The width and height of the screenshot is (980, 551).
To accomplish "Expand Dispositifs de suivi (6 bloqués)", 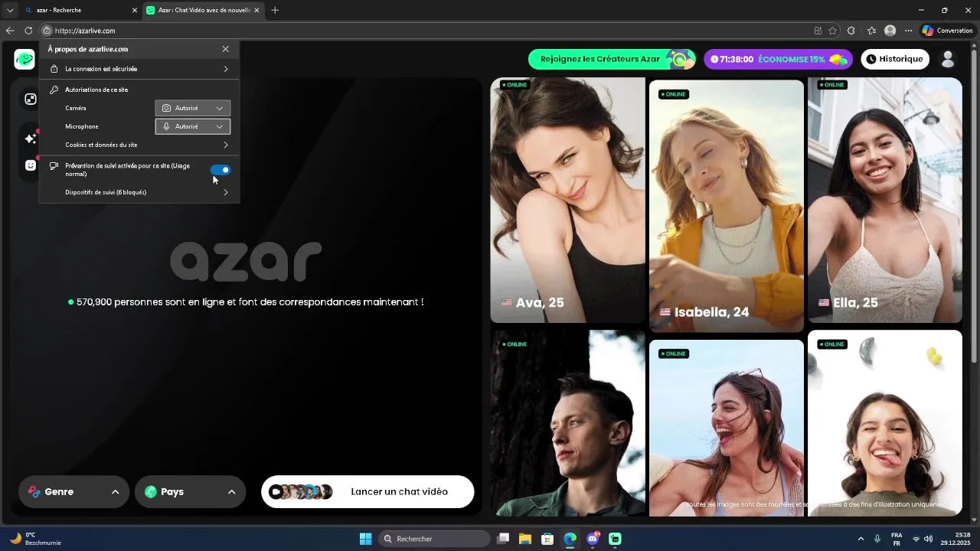I will (x=139, y=192).
